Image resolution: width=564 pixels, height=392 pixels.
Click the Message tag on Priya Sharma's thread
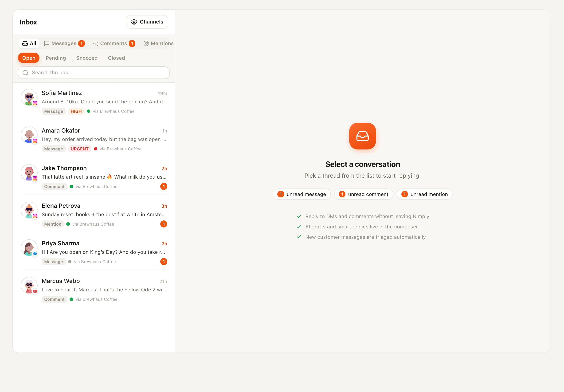[54, 262]
